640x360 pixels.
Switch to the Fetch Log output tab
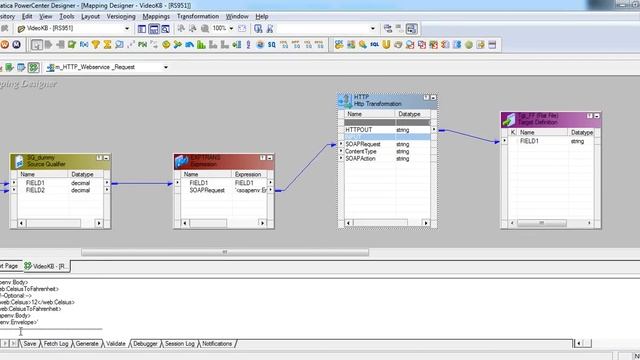[56, 344]
